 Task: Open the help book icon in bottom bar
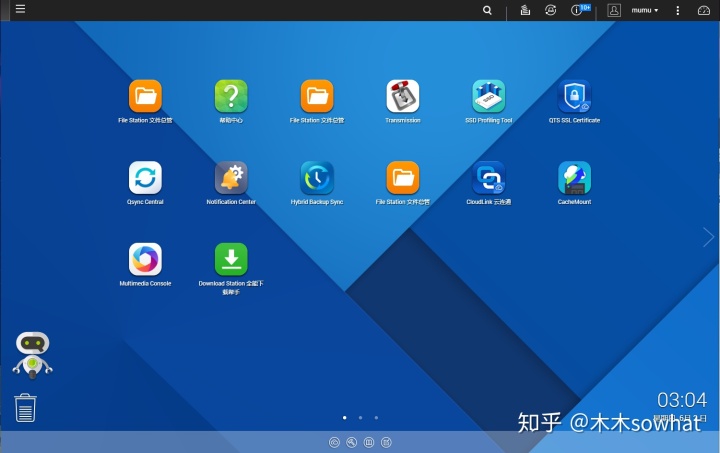[x=369, y=442]
